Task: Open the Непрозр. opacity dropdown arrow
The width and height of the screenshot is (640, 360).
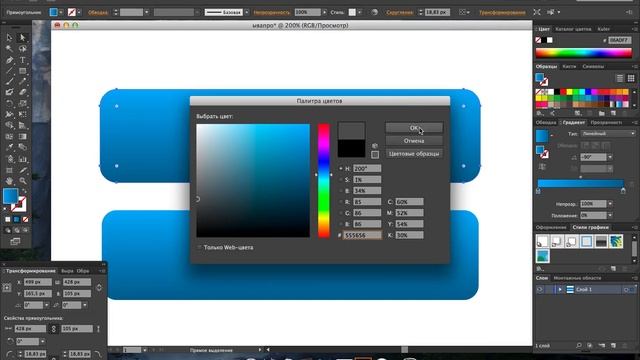Action: click(x=610, y=203)
